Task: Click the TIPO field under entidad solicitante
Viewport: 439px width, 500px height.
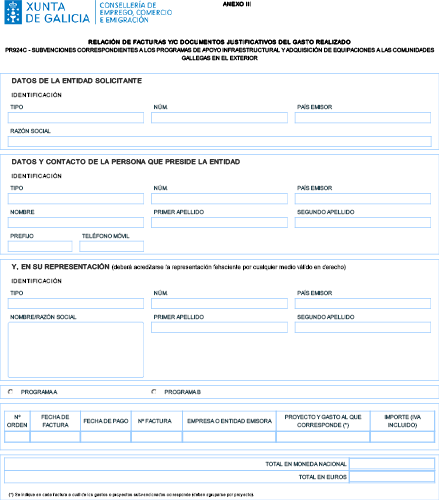Action: coord(76,118)
